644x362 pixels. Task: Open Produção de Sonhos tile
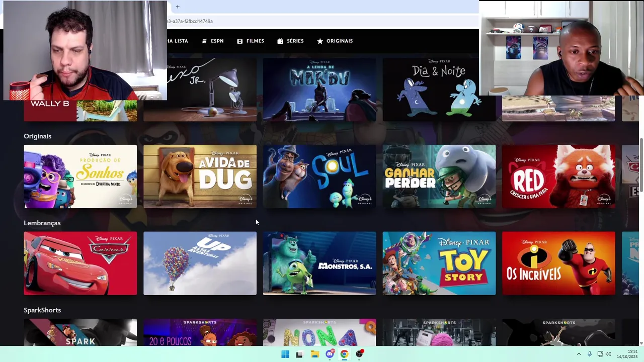tap(80, 176)
